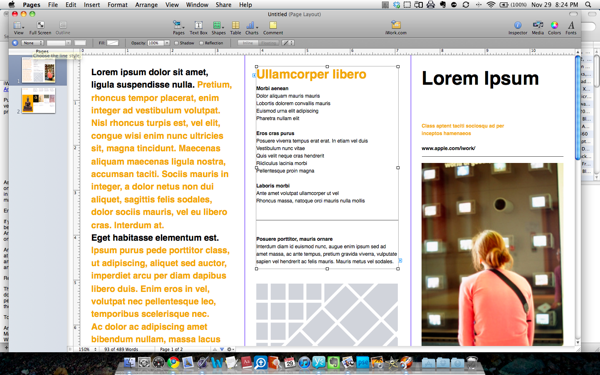Open the gear navigation options menu
Screen dimensions: 600x375
[230, 349]
